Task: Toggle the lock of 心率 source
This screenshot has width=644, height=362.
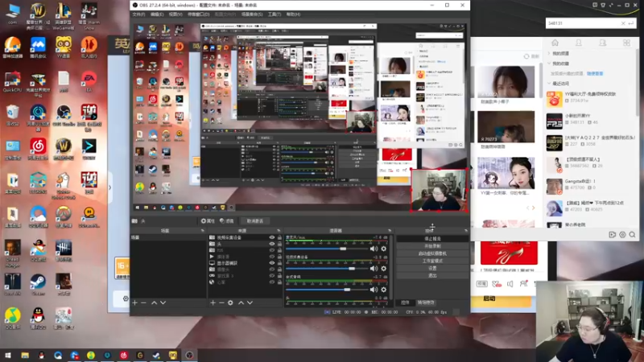Action: coord(279,282)
